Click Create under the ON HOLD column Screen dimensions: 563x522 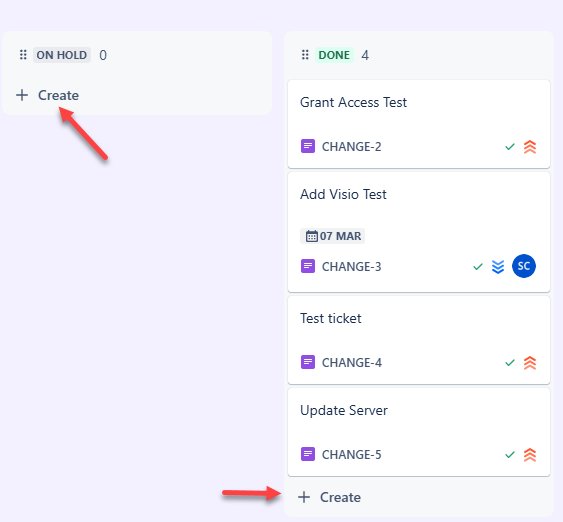(x=48, y=95)
